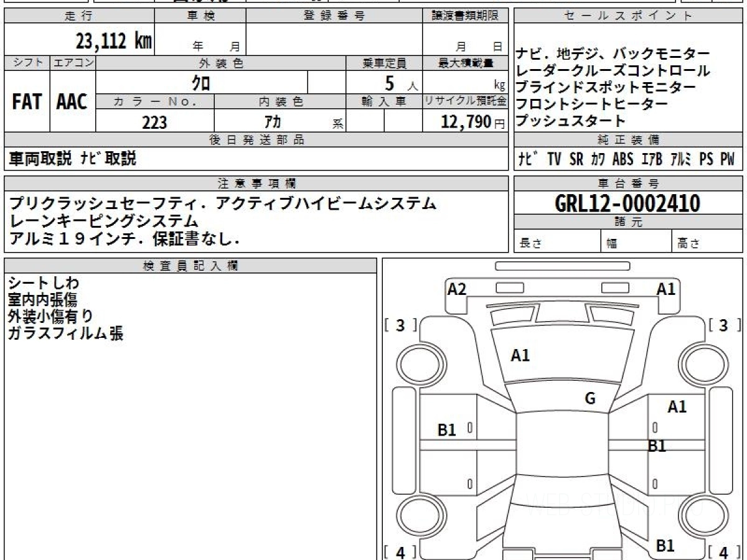Click the カラーNo. header cell
Image resolution: width=747 pixels, height=560 pixels.
point(155,101)
